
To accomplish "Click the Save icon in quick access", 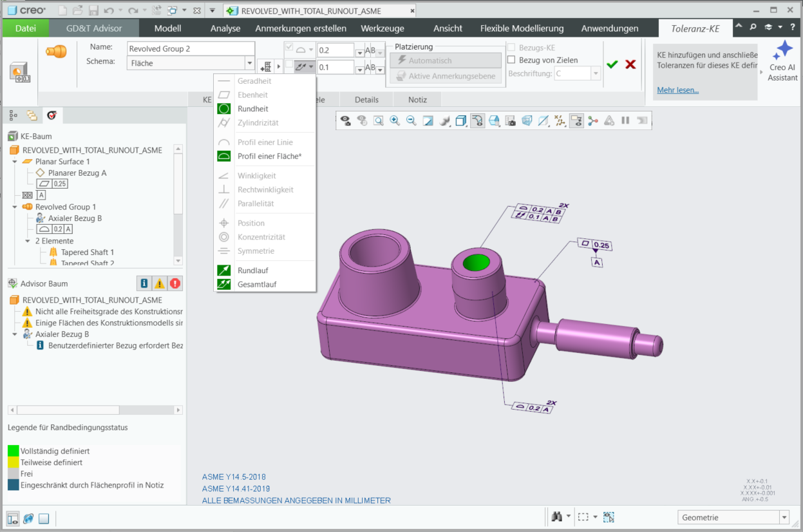I will click(x=93, y=11).
